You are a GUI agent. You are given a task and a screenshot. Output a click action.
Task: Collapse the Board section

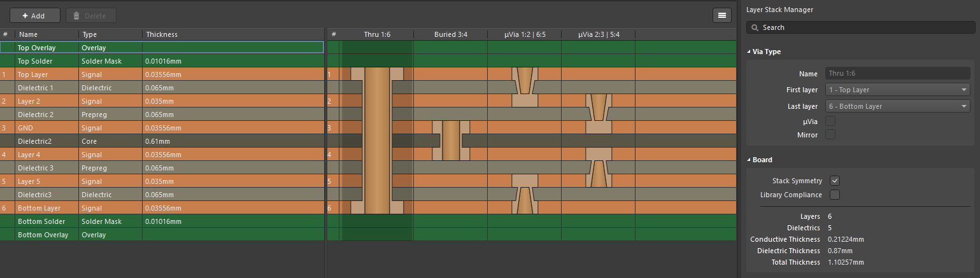[x=749, y=160]
